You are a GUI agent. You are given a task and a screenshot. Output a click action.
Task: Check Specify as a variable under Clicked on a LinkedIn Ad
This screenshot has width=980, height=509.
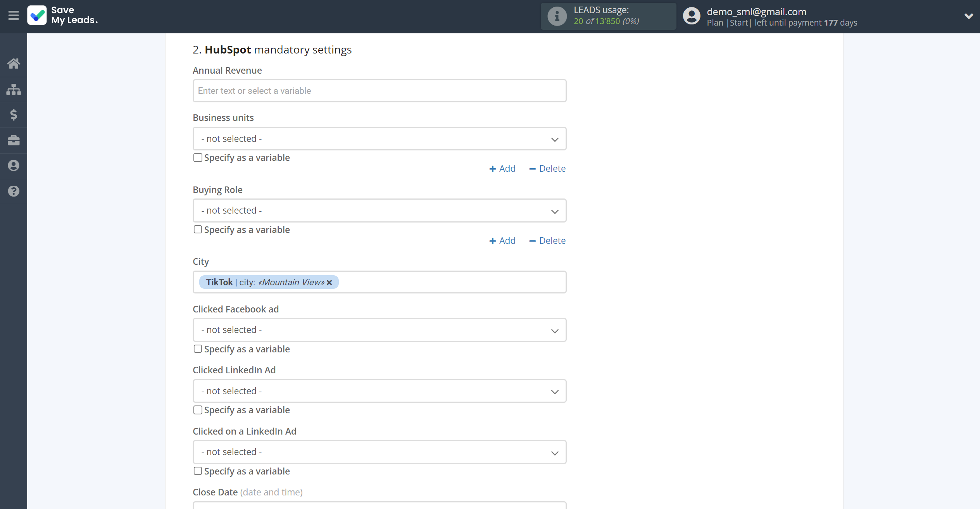tap(198, 471)
